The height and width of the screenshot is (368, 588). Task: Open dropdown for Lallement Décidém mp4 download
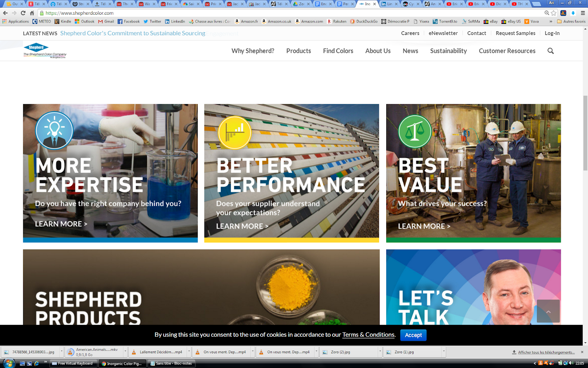[x=189, y=352]
